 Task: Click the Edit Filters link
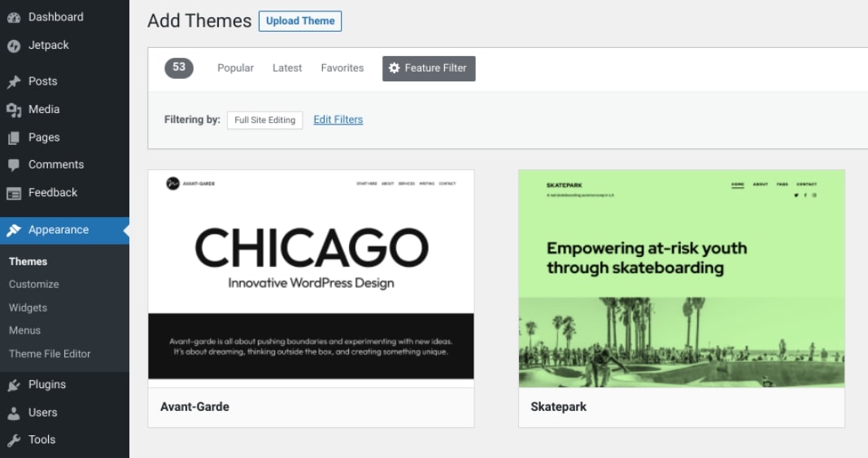338,120
